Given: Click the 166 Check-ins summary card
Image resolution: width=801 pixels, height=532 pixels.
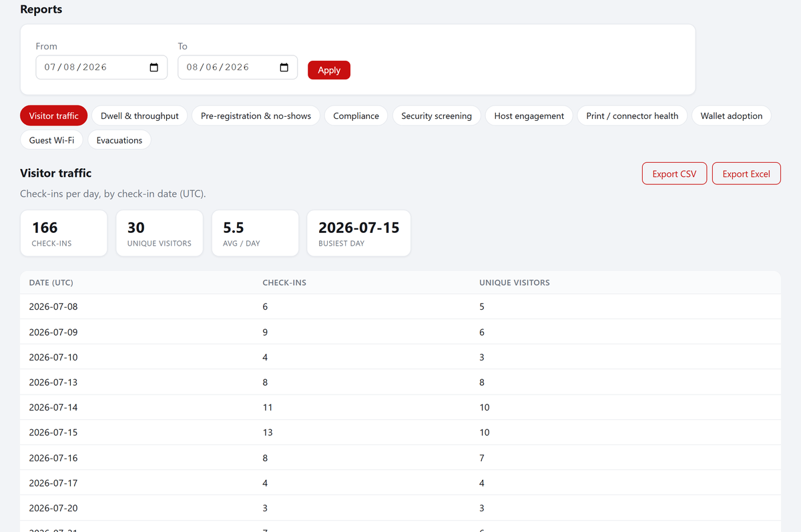Looking at the screenshot, I should click(63, 233).
